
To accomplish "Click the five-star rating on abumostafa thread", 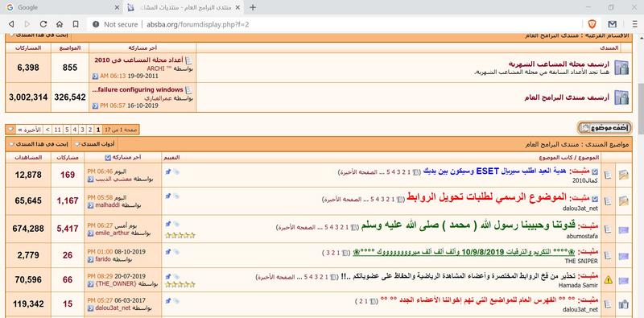I will coord(180,236).
